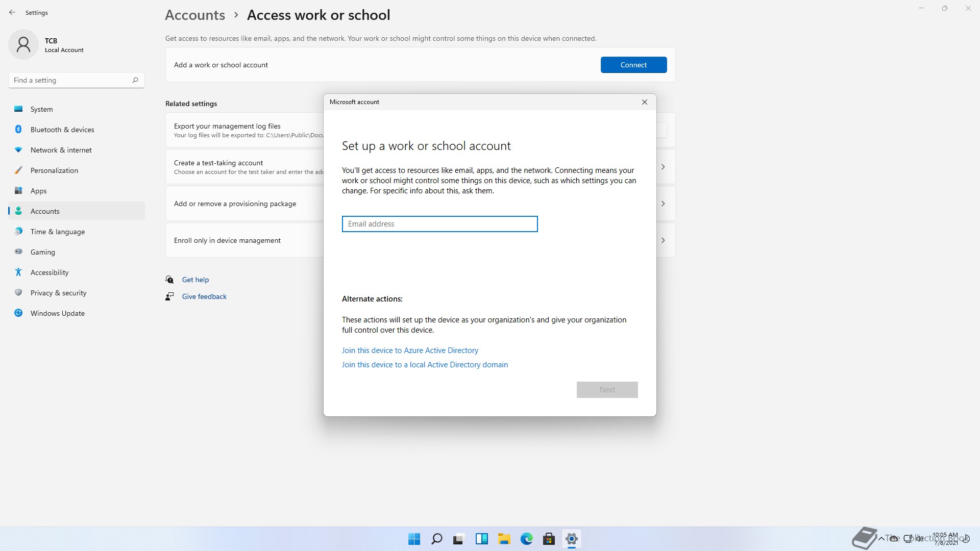The image size is (980, 551).
Task: Open the TCB user avatar profile
Action: [23, 44]
